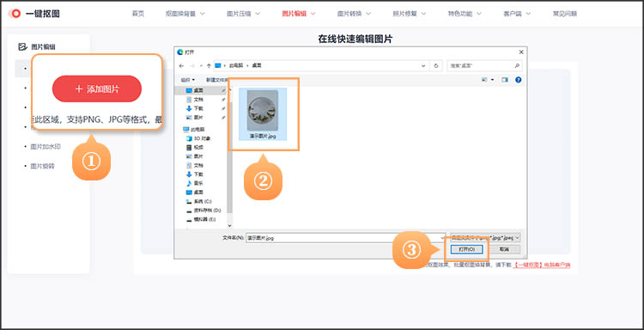Expand the 抠图换背景 menu
644x330 pixels.
(x=185, y=14)
